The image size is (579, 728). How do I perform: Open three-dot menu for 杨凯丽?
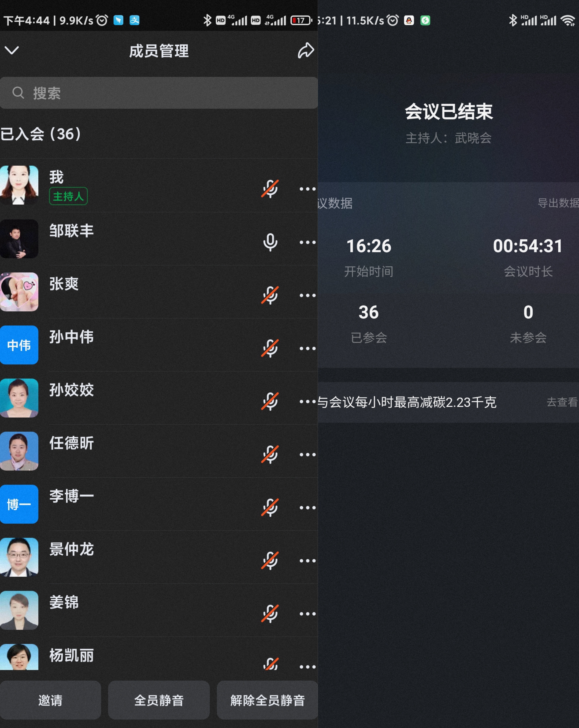307,667
